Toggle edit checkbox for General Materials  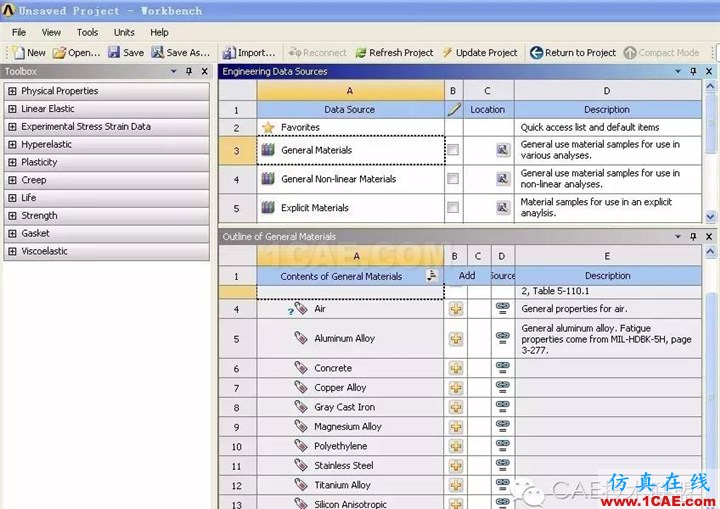point(453,150)
